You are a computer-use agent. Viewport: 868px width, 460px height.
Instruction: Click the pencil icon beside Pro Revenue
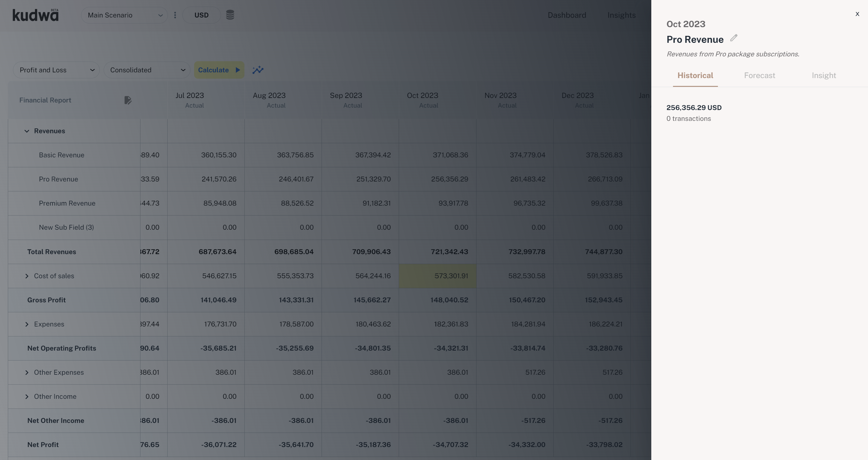click(x=734, y=38)
